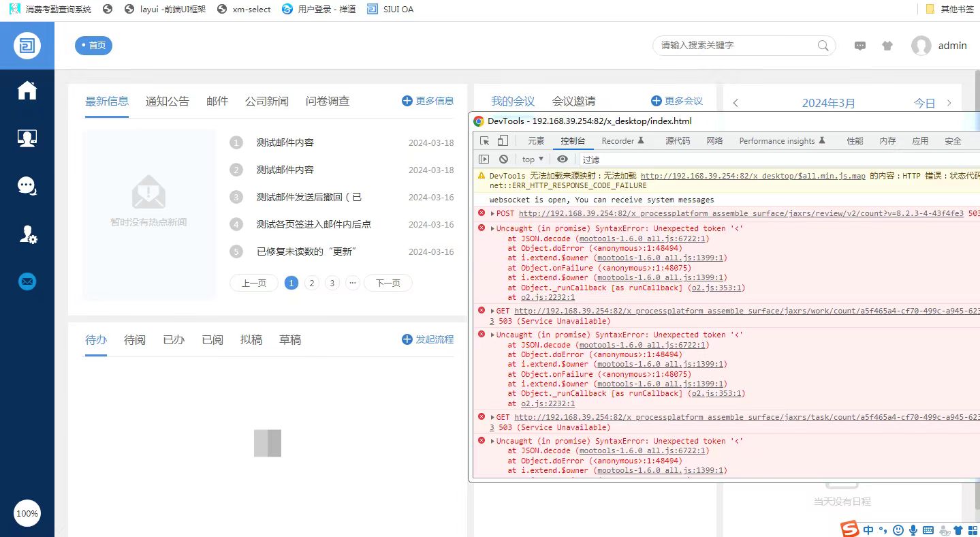
Task: Open the Sogou soft keyboard icon
Action: 928,530
